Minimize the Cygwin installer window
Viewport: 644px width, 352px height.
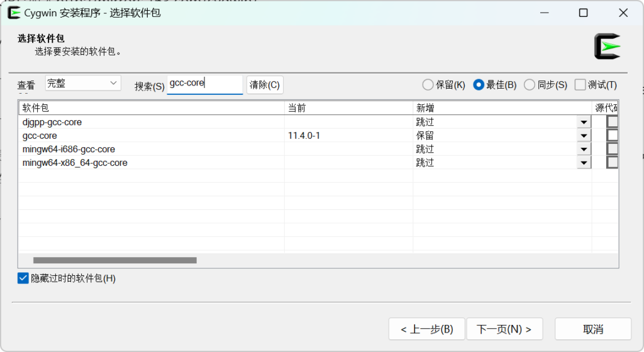point(544,13)
